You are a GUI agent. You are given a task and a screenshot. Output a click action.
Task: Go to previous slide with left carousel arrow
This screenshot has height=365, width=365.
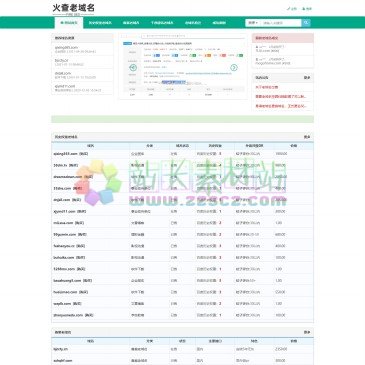point(133,68)
